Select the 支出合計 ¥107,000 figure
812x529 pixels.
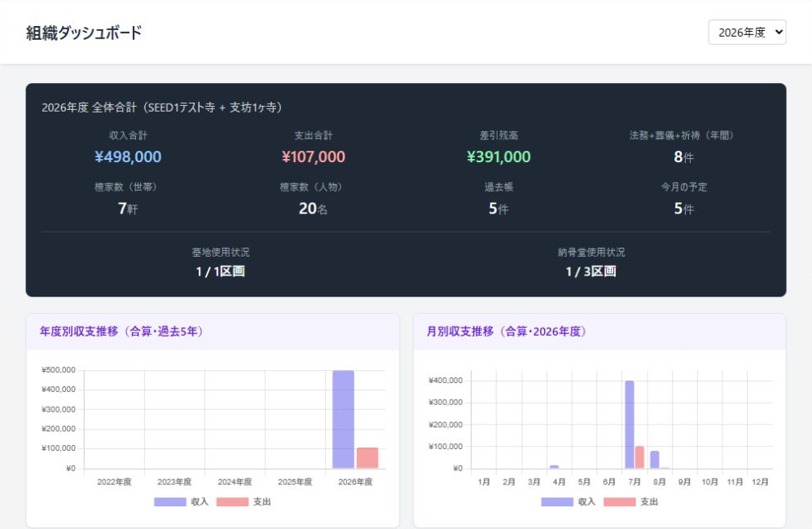[x=314, y=156]
